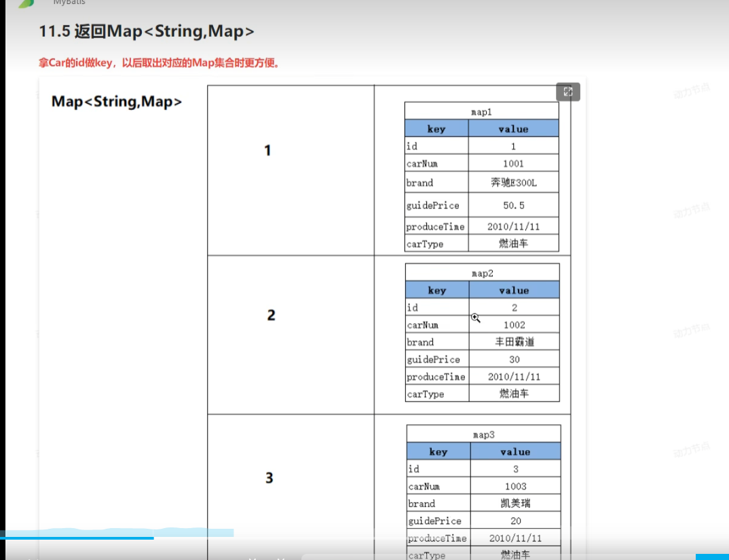This screenshot has height=560, width=729.
Task: Click map1's carType value '燃油车'
Action: [513, 244]
